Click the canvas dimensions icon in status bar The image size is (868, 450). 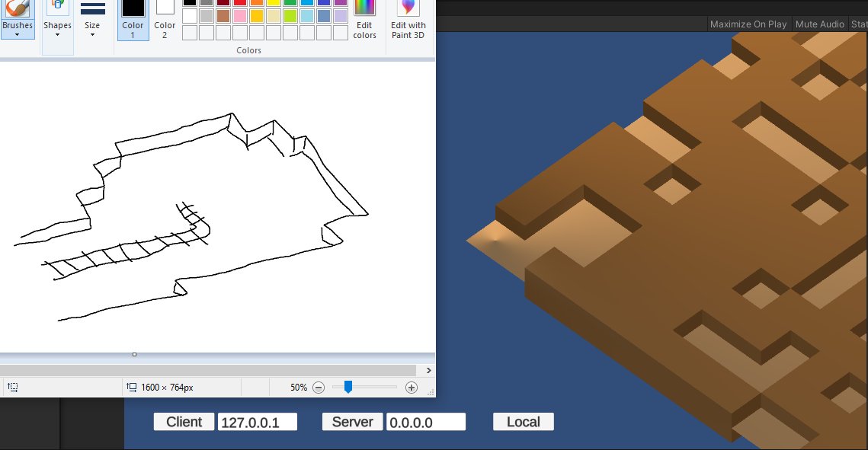coord(132,387)
